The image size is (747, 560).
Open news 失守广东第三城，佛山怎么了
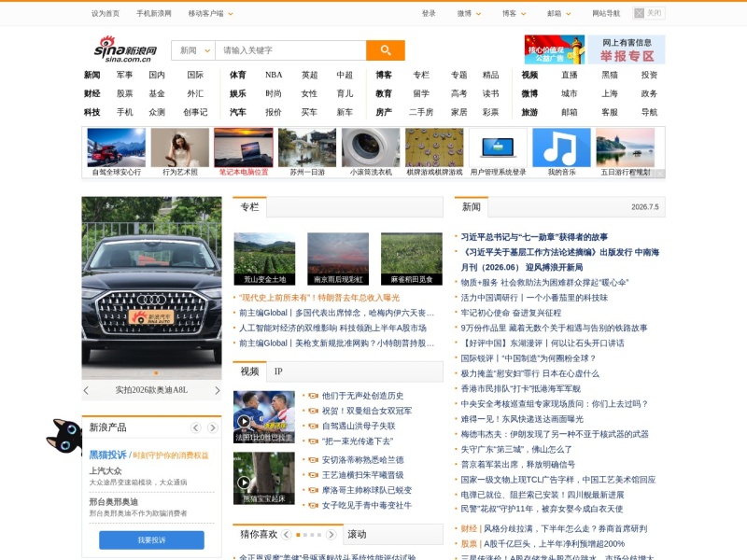(516, 449)
